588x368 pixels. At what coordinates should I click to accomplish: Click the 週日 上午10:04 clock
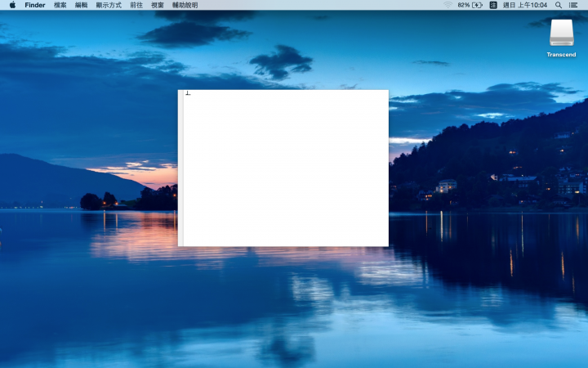(525, 5)
